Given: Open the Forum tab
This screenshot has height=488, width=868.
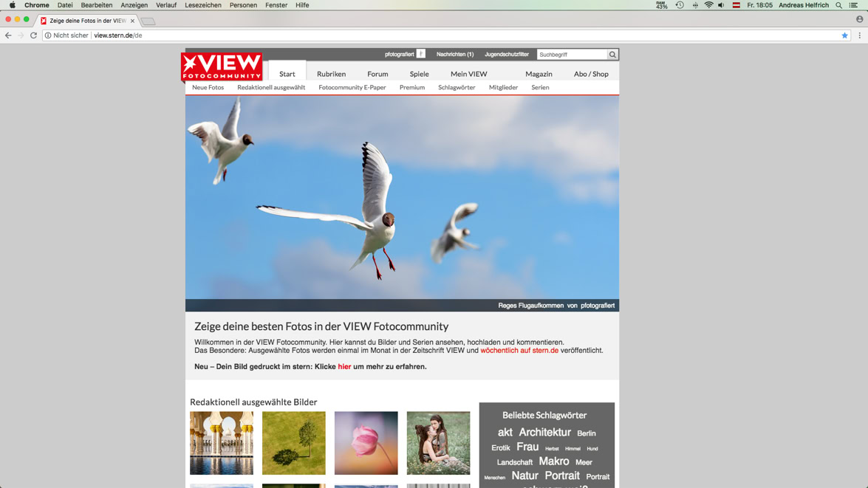Looking at the screenshot, I should 377,74.
